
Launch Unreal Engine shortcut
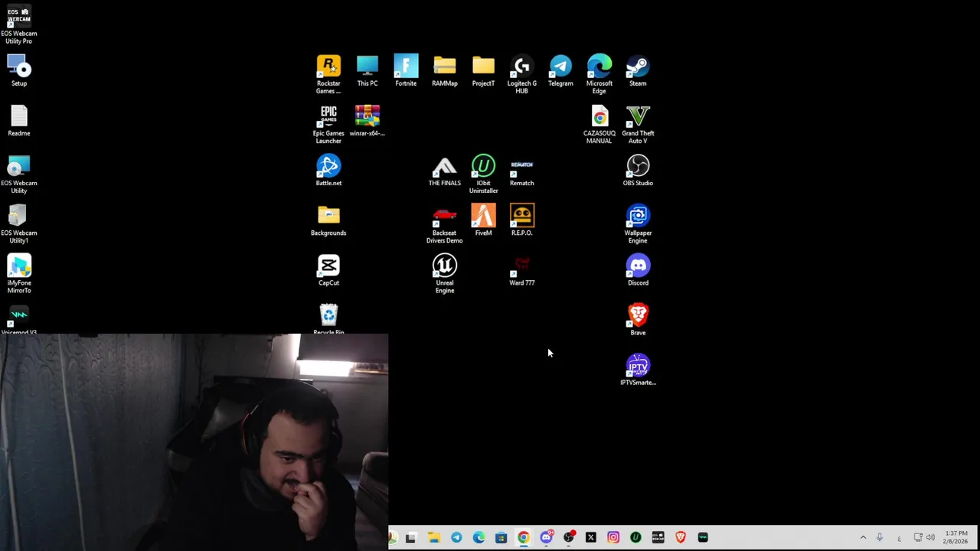(x=445, y=273)
